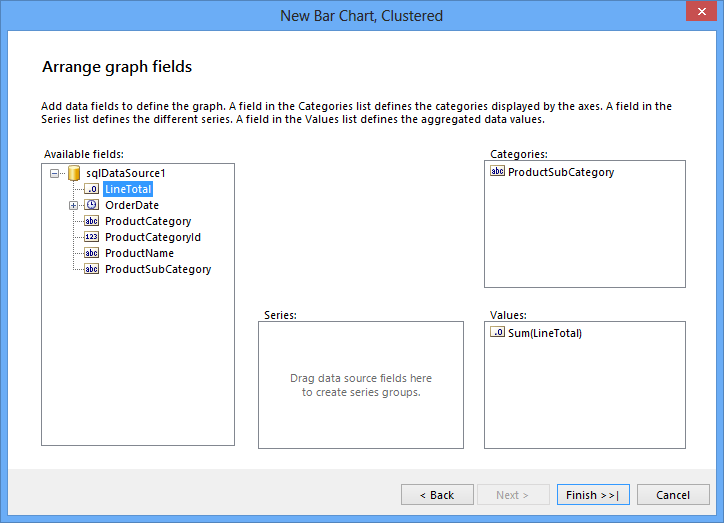Click the ProductName text field icon
Viewport: 724px width, 523px height.
91,253
